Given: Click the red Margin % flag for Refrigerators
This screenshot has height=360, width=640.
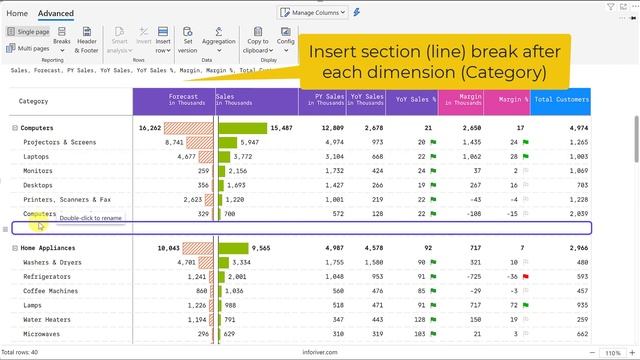Looking at the screenshot, I should [526, 276].
